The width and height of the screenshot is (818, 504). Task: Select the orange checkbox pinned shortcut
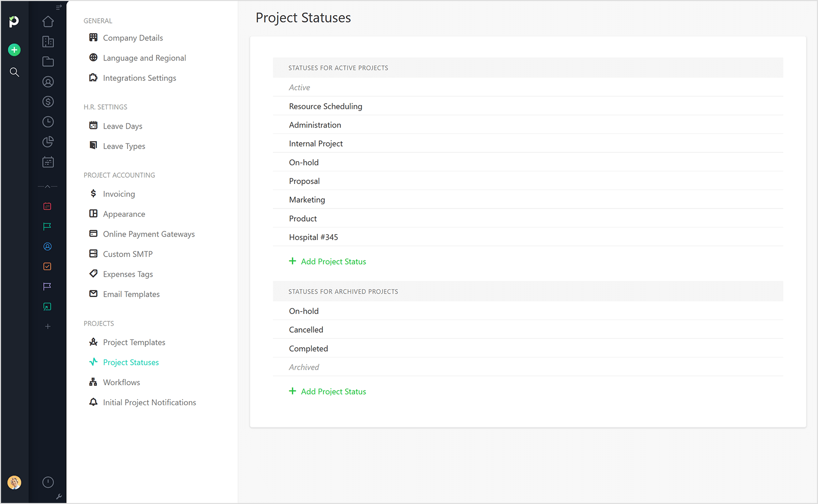47,266
